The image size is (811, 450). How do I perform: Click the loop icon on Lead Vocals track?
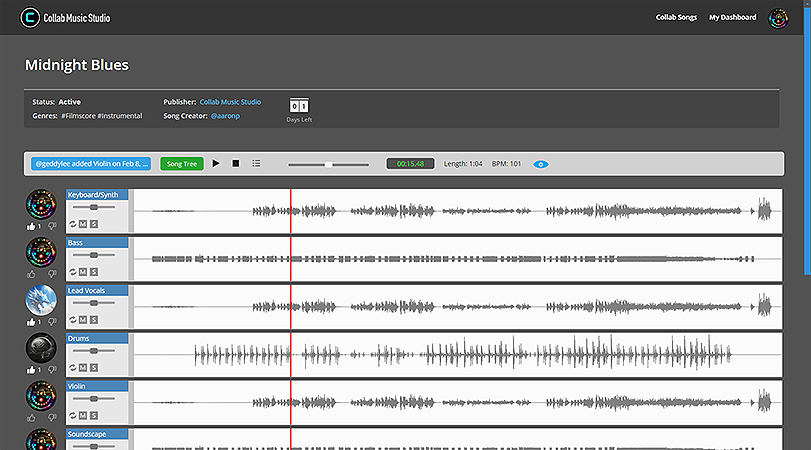pos(72,320)
